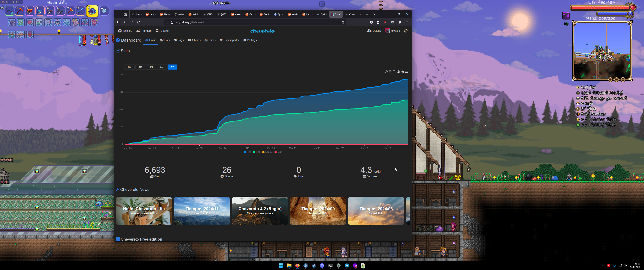Viewport: 644px width, 270px height.
Task: Switch to the Alchemy browser tab
Action: (180, 14)
